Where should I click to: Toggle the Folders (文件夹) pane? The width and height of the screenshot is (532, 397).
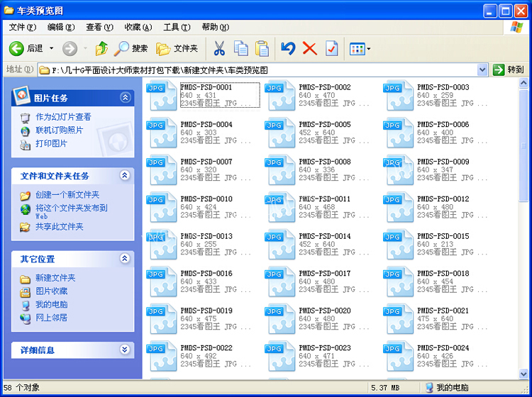click(177, 49)
